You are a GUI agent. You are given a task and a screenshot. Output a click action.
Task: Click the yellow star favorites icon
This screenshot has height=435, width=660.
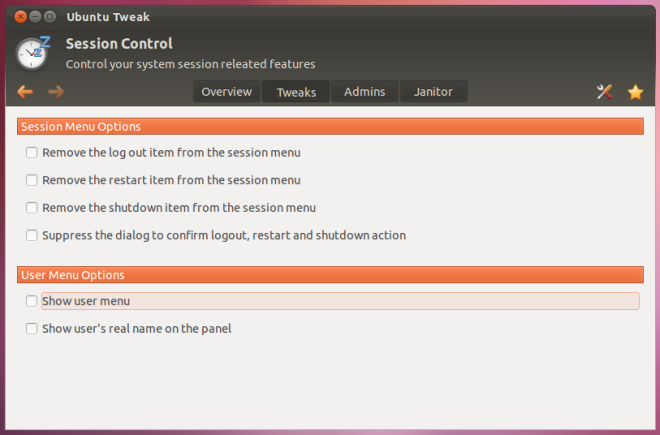coord(635,92)
